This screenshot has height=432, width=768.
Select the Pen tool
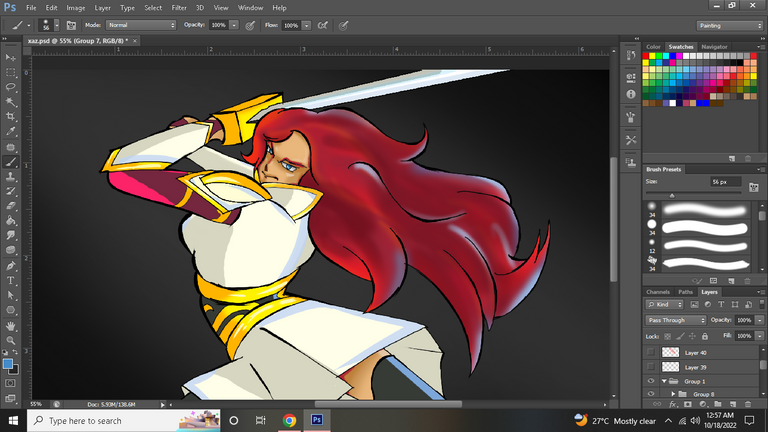(10, 266)
